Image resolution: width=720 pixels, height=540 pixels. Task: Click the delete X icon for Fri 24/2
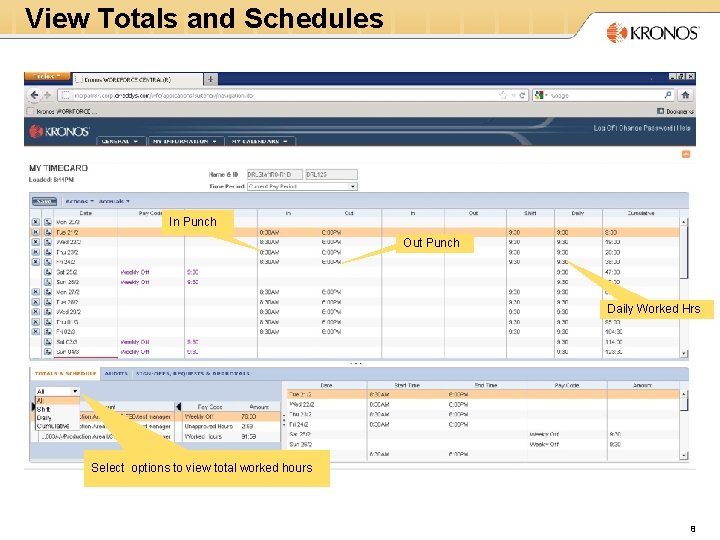(x=35, y=262)
